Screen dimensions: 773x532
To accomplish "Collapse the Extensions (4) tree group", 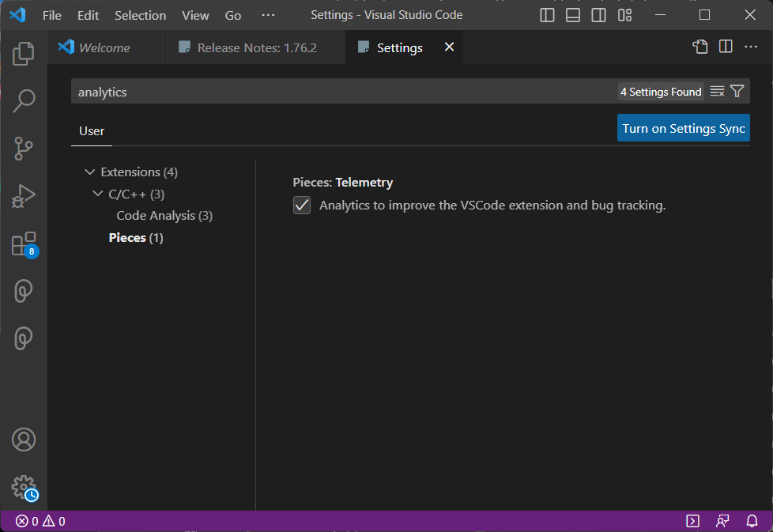I will 89,172.
